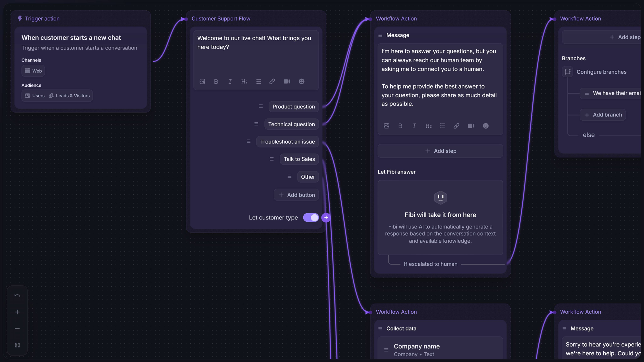The height and width of the screenshot is (362, 644).
Task: Toggle the Let customer type switch
Action: (x=311, y=218)
